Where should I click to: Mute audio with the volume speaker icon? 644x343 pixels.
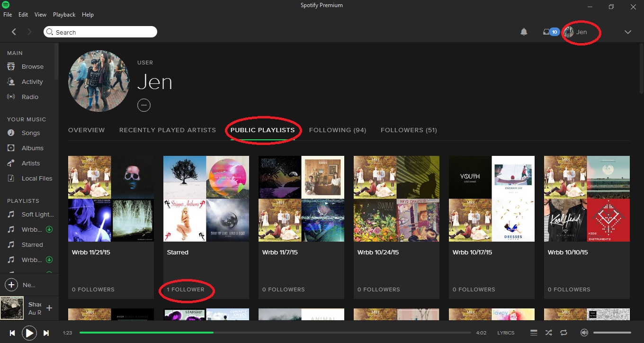(584, 333)
